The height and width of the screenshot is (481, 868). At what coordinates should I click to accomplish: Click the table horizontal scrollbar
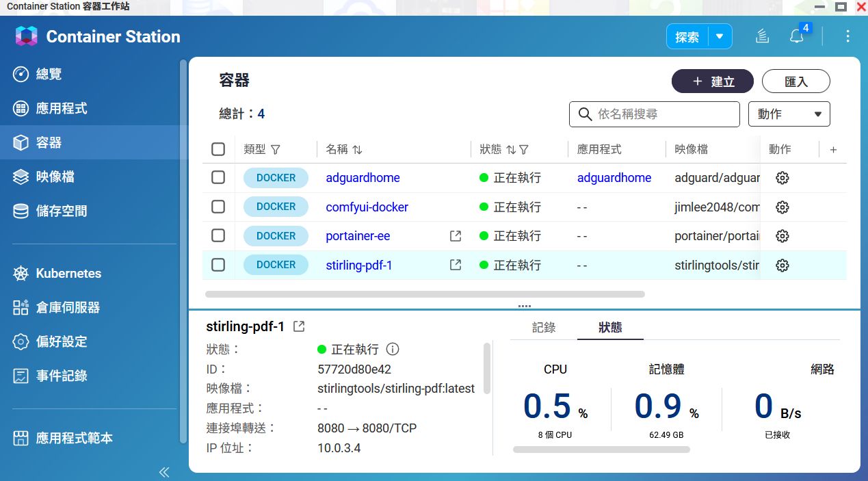pyautogui.click(x=425, y=294)
